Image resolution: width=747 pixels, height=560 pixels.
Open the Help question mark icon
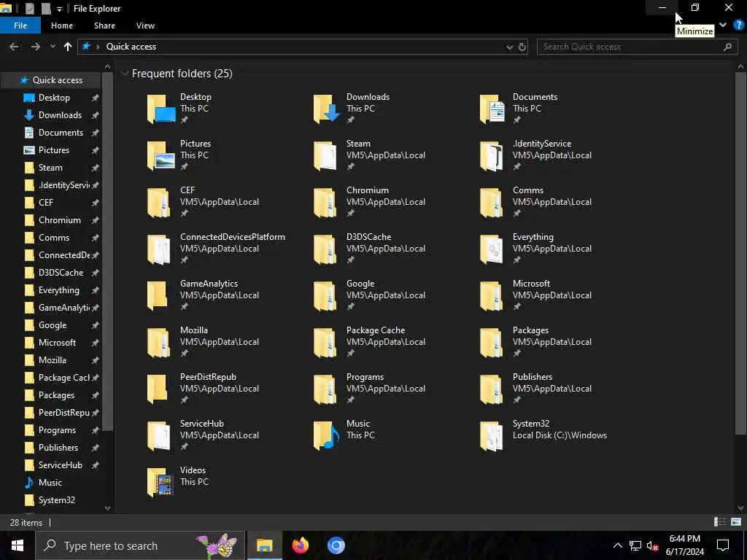point(739,26)
